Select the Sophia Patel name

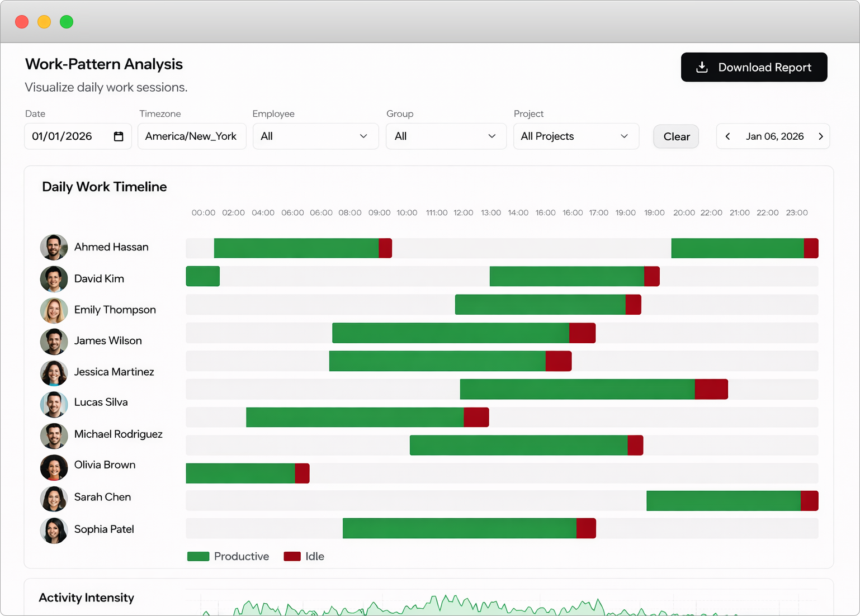(x=104, y=529)
